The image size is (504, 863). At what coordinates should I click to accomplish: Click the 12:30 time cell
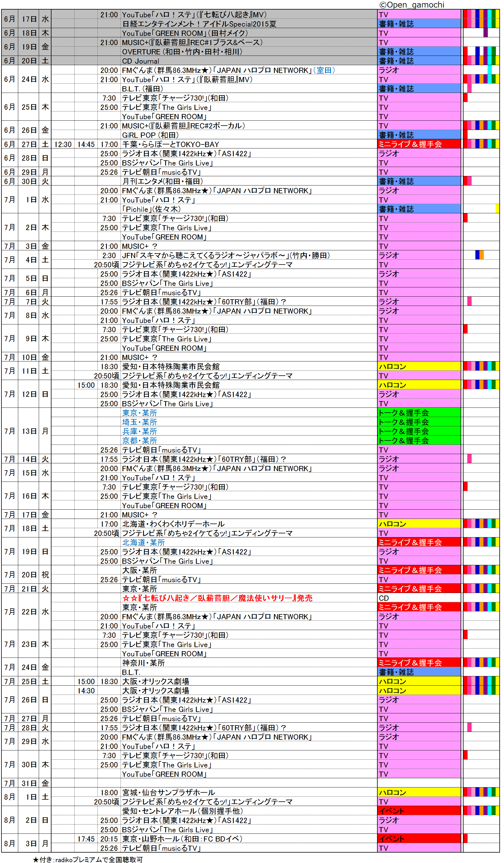coord(63,144)
